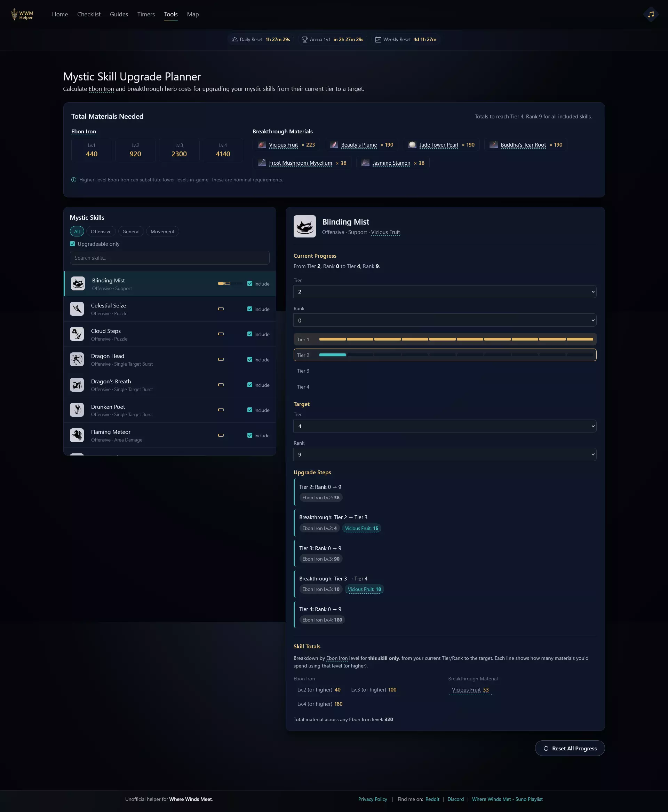Click the Cloud Steps skill icon

[x=77, y=334]
